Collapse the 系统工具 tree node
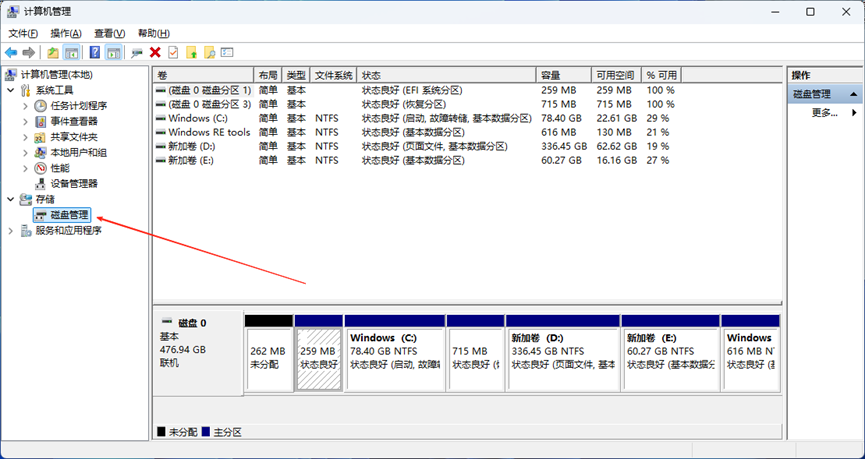This screenshot has height=459, width=865. click(11, 90)
